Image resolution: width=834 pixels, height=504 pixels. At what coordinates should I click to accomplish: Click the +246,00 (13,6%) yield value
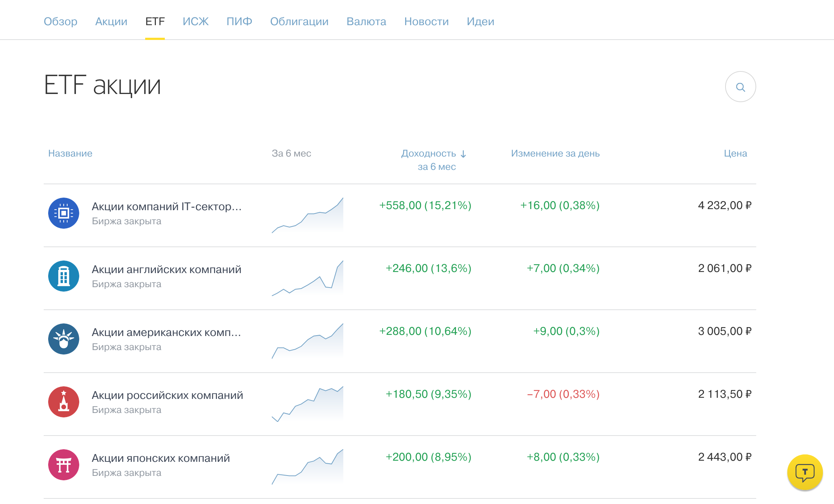coord(428,268)
